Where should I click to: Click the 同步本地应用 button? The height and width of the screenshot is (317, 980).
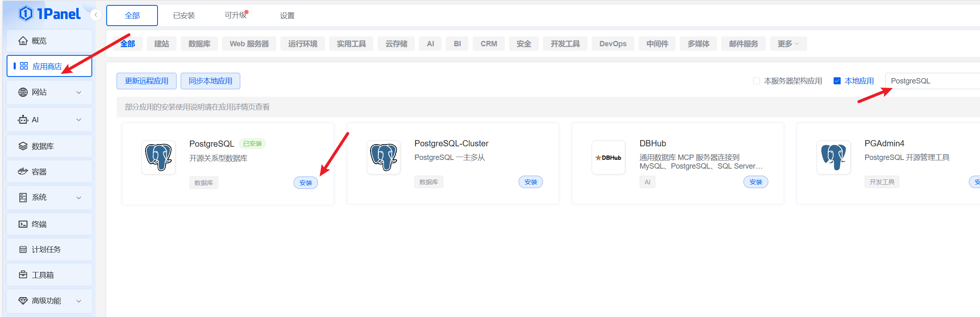pos(210,81)
